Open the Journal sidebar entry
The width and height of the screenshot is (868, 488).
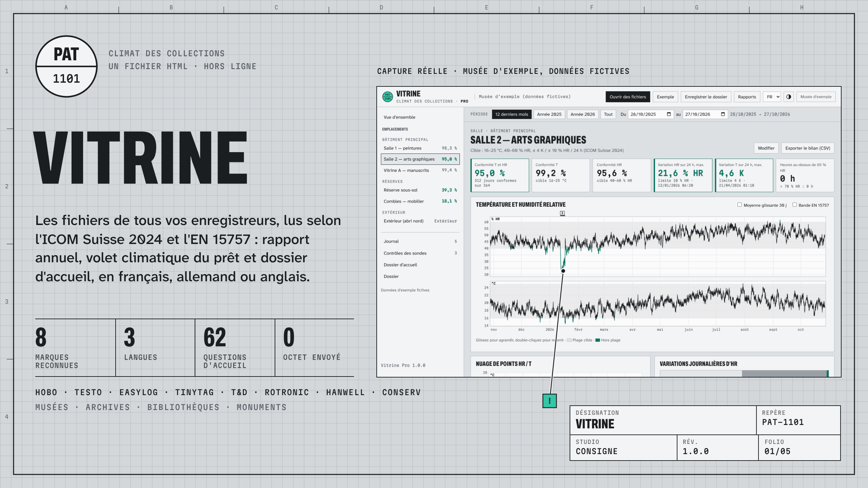[420, 241]
